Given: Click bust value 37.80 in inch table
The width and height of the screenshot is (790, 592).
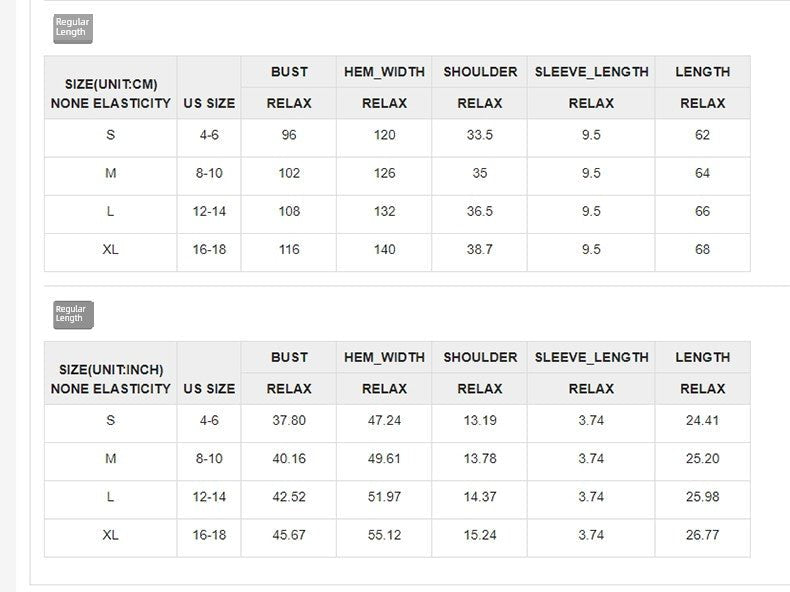Looking at the screenshot, I should tap(289, 420).
